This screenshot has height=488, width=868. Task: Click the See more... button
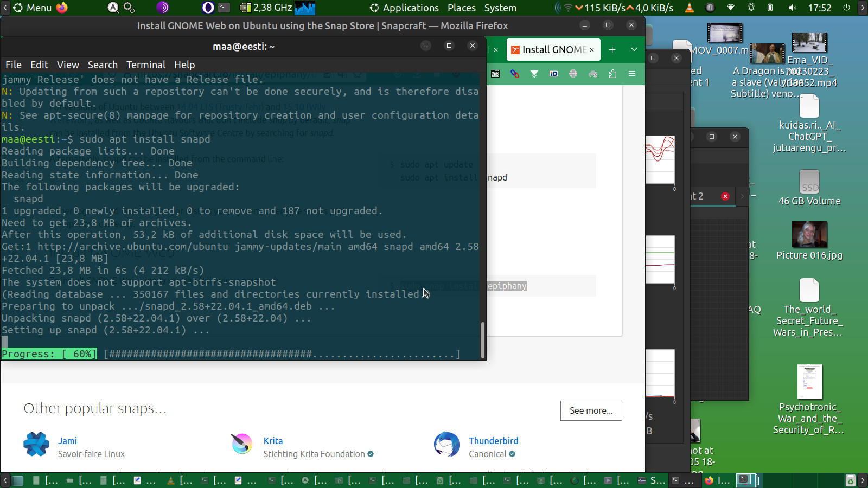591,410
